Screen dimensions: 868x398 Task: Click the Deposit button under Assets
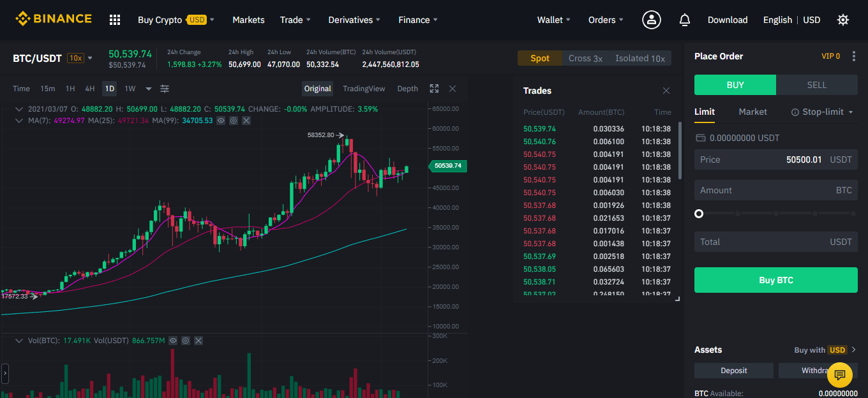[733, 371]
